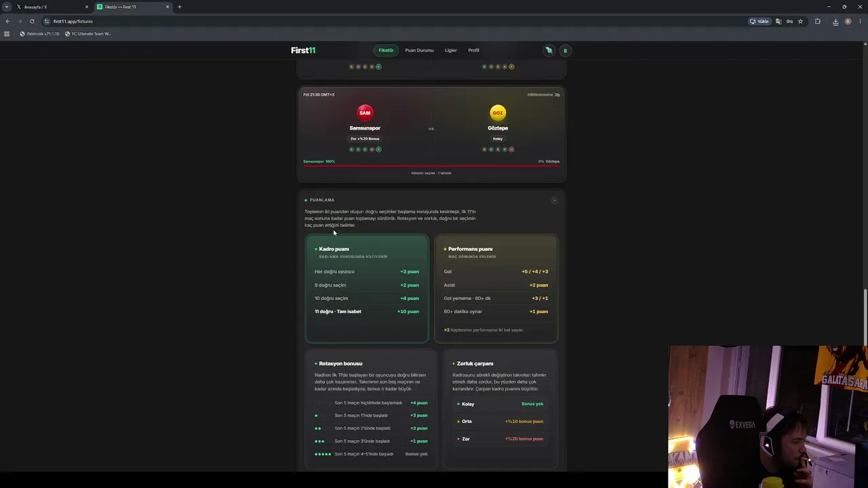Go back with the browser back arrow
The width and height of the screenshot is (868, 488).
7,21
